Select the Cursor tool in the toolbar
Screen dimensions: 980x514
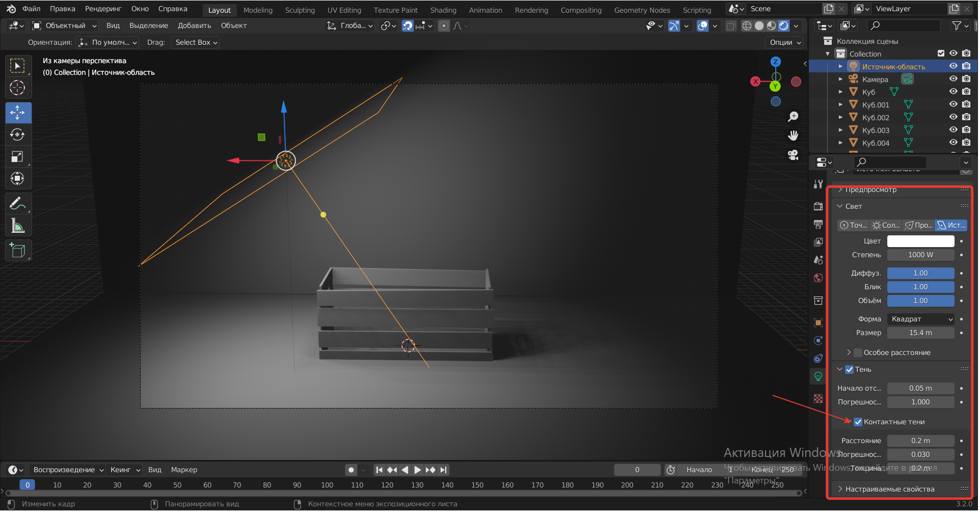pos(18,88)
